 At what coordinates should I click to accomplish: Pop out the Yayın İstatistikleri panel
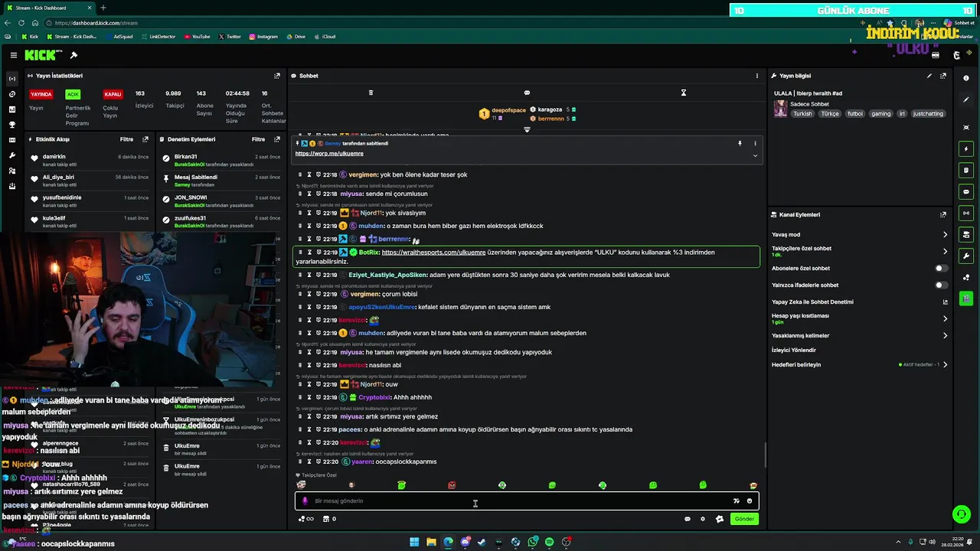pyautogui.click(x=277, y=76)
